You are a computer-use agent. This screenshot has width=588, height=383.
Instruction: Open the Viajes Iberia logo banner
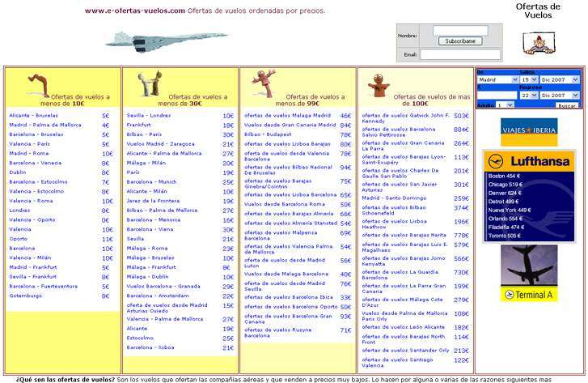click(x=528, y=131)
